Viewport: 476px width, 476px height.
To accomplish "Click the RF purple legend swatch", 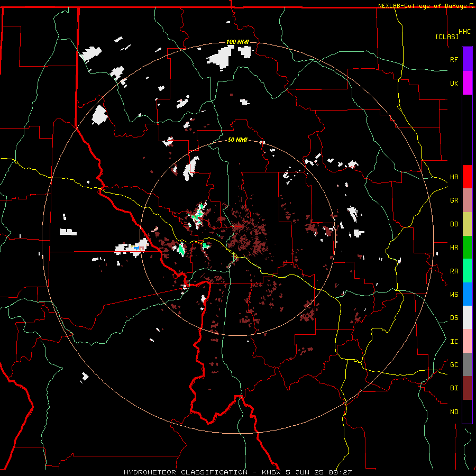I will tap(467, 59).
